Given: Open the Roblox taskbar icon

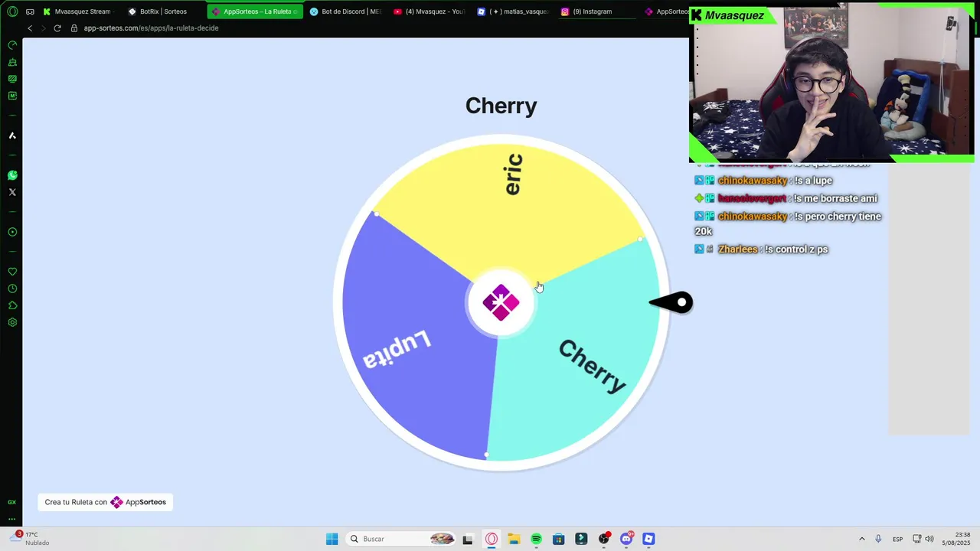Looking at the screenshot, I should [648, 539].
